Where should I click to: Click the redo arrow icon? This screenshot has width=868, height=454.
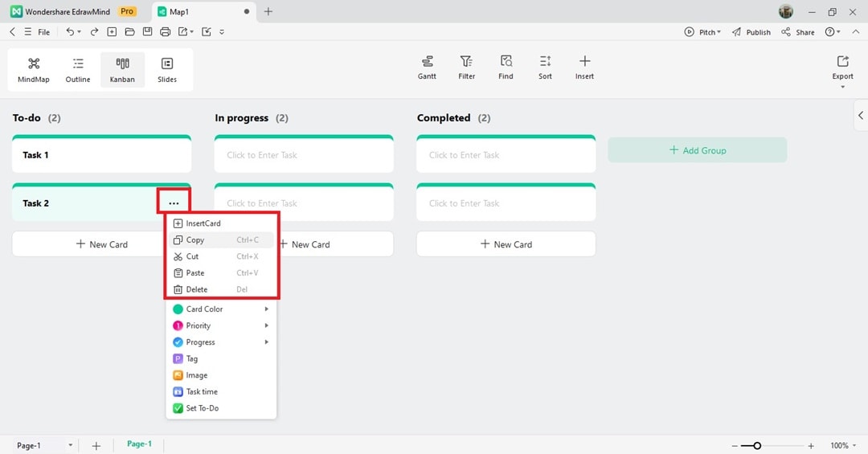point(94,32)
